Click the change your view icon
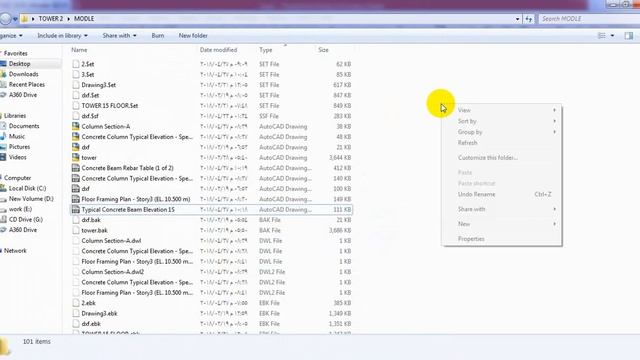 click(x=602, y=36)
